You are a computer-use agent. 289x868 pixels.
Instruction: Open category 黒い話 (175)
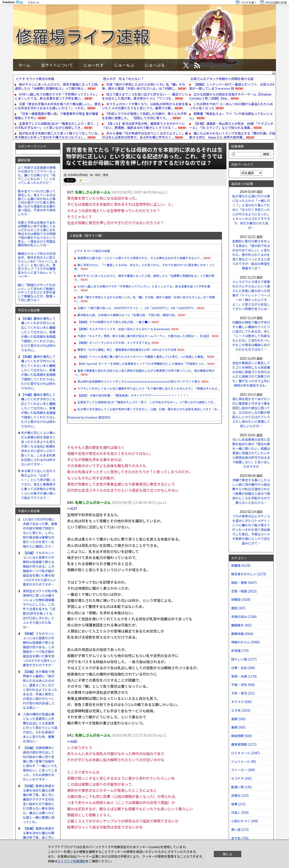point(239,830)
